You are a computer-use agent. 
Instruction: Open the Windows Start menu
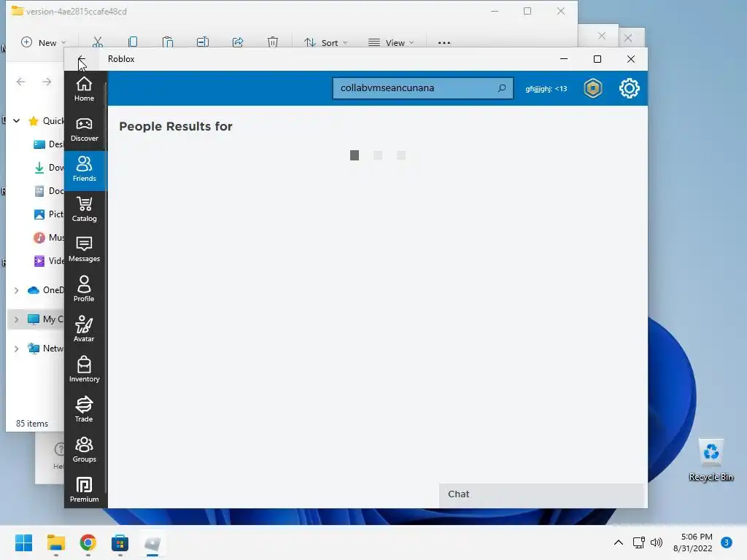click(x=23, y=542)
